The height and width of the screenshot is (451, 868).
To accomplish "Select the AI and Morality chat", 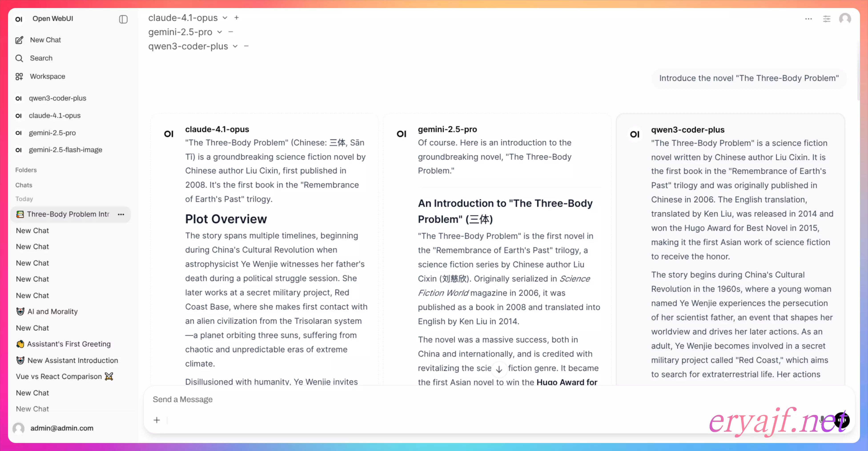I will coord(52,312).
